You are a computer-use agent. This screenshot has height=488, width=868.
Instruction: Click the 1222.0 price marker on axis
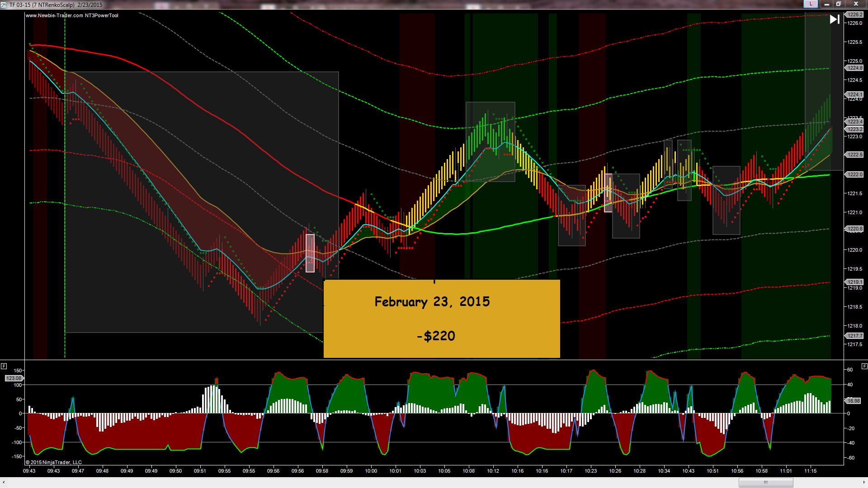click(x=854, y=174)
